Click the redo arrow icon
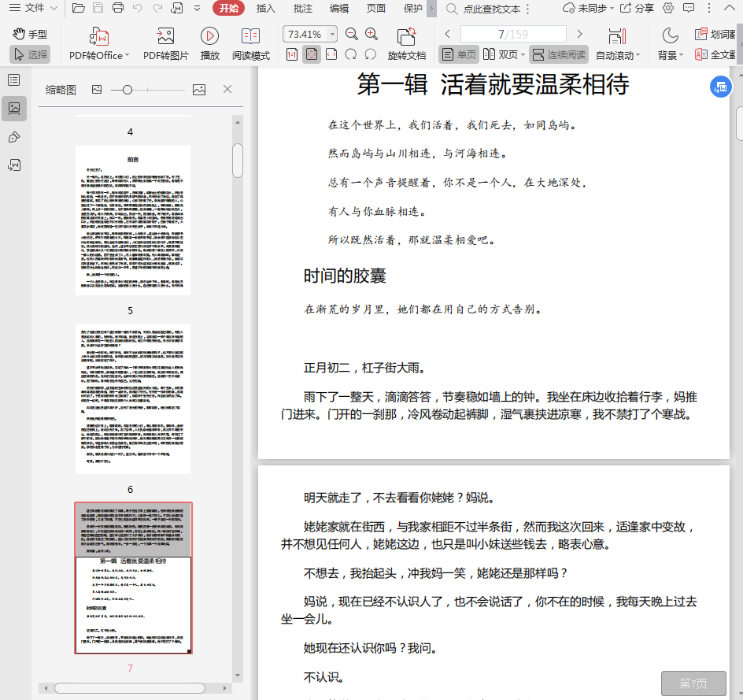The width and height of the screenshot is (743, 700). point(157,8)
